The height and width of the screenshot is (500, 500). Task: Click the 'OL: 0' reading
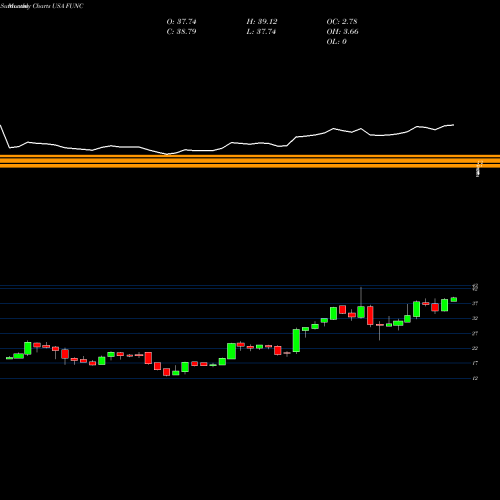tap(337, 41)
